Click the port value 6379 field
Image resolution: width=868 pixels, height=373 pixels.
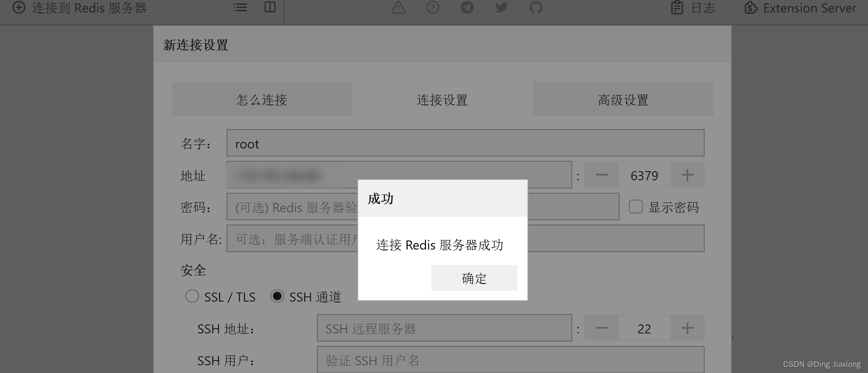[x=644, y=175]
